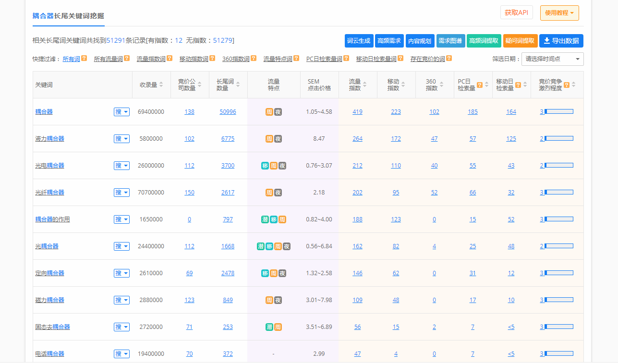This screenshot has width=618, height=364.
Task: Filter by 移动指数词 quick filter
Action: click(194, 59)
